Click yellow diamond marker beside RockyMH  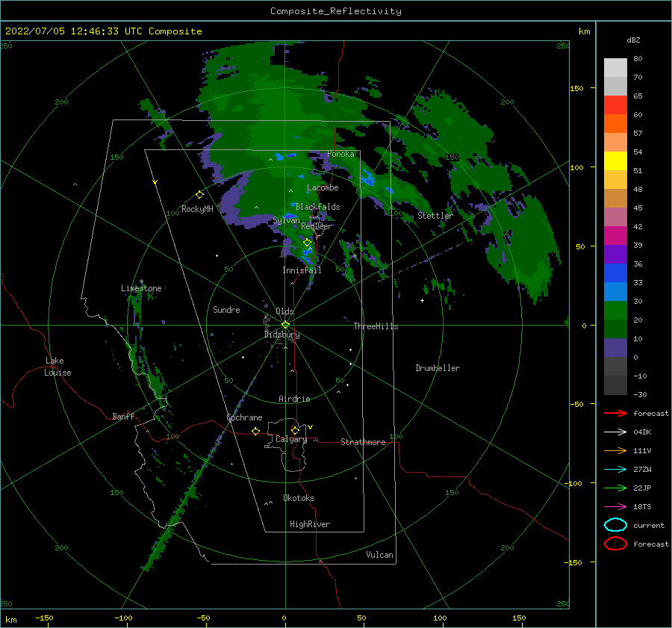pyautogui.click(x=199, y=195)
